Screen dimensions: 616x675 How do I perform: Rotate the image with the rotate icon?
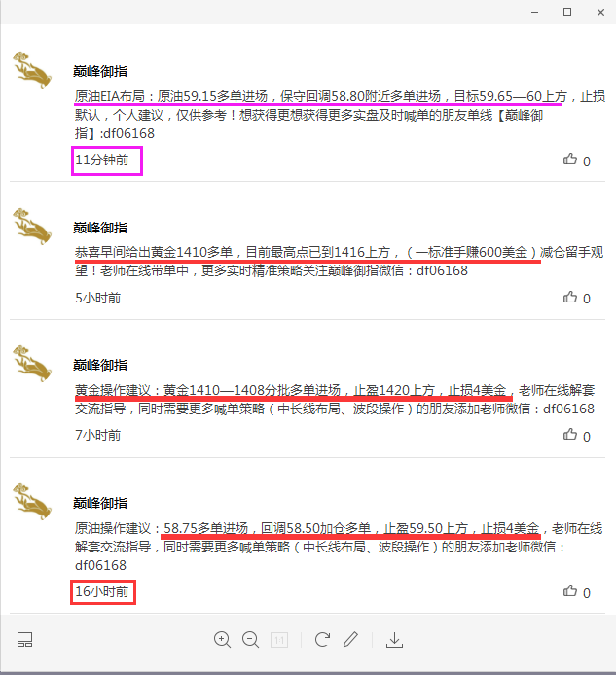click(322, 640)
